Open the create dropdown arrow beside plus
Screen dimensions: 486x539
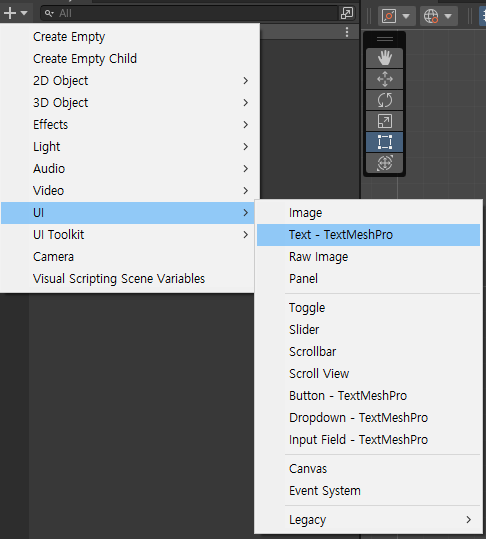(x=24, y=13)
